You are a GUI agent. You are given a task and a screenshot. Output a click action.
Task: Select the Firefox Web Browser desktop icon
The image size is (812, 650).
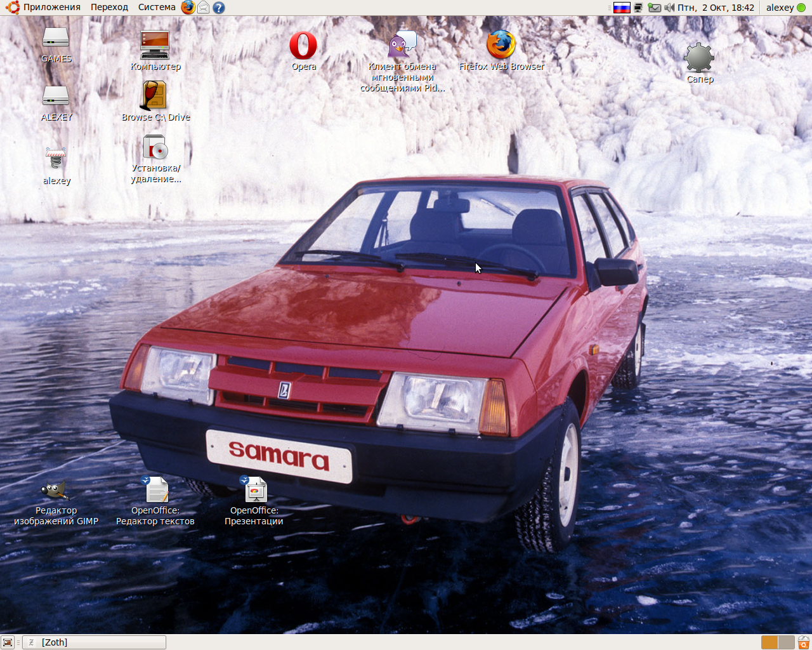pyautogui.click(x=501, y=50)
